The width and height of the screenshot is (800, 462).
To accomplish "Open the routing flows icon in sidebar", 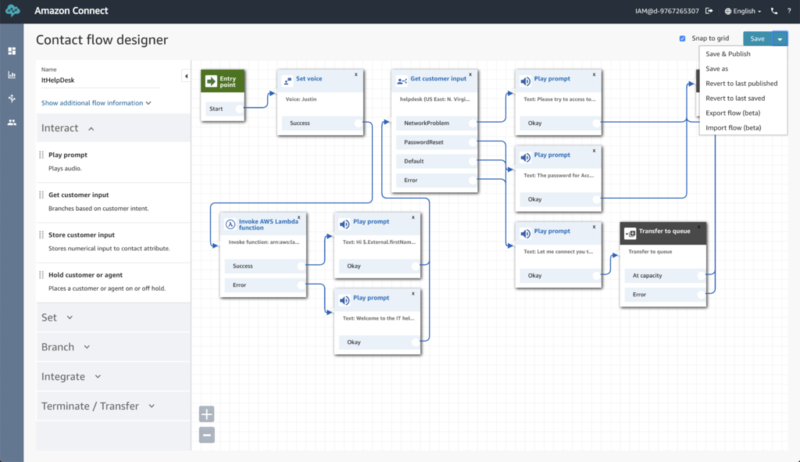I will 12,98.
